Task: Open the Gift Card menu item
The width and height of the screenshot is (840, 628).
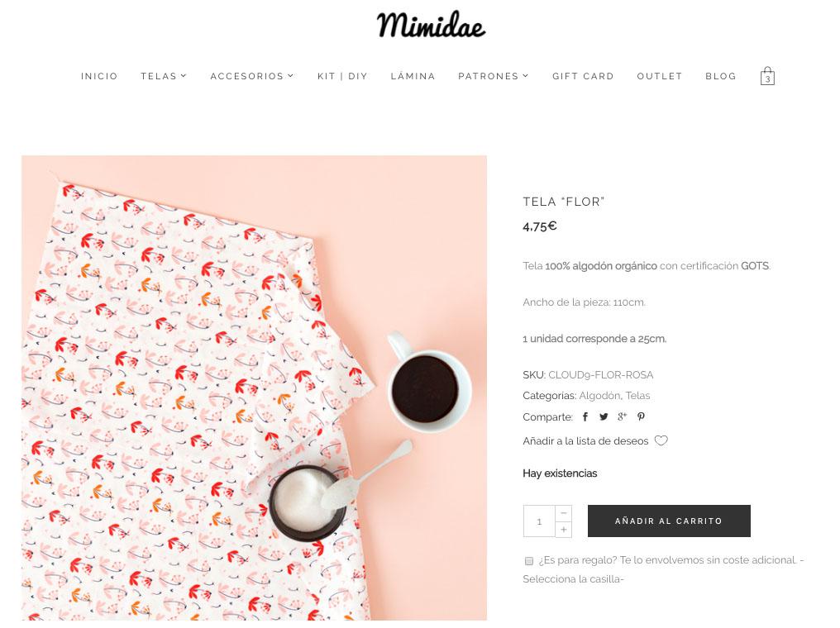Action: click(x=583, y=76)
